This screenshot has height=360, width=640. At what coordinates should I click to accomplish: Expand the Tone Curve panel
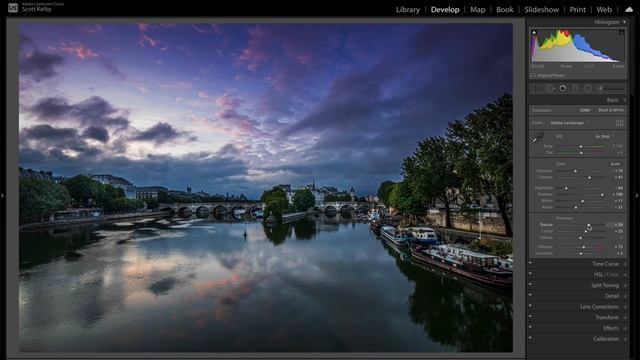[x=606, y=264]
